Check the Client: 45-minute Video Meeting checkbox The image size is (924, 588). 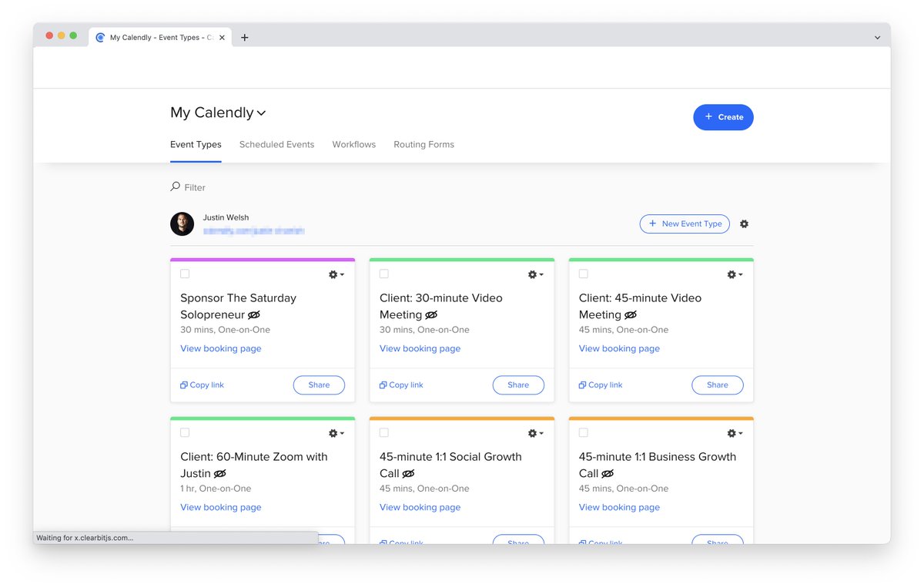[584, 274]
